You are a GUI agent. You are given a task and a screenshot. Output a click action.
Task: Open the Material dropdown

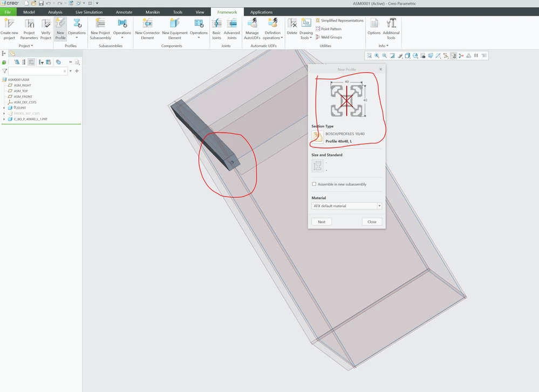click(x=379, y=206)
